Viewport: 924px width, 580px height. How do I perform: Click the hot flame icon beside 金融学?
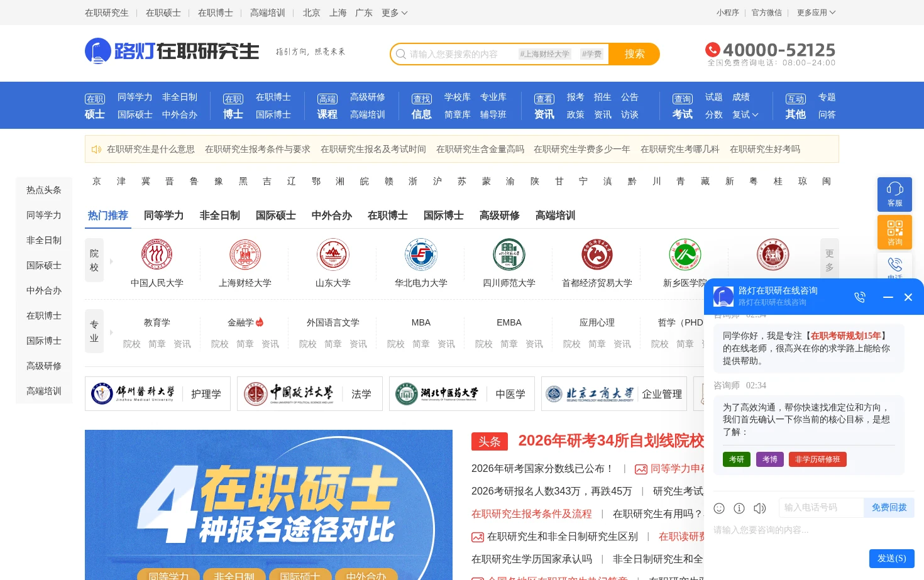(260, 322)
